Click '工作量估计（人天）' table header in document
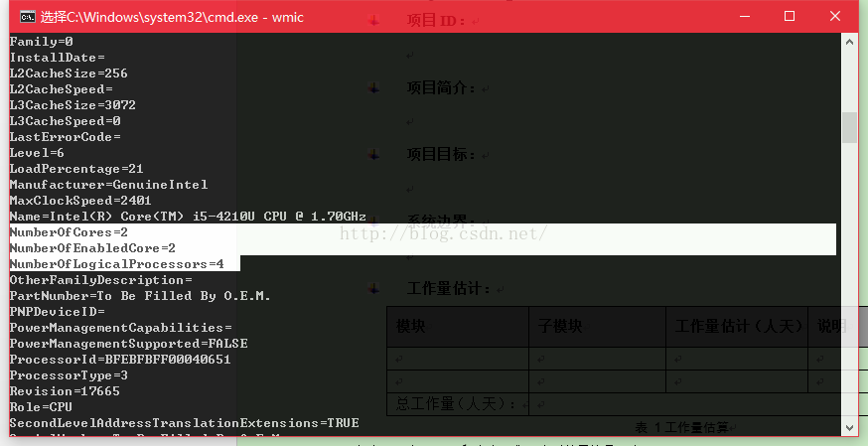The width and height of the screenshot is (868, 446). click(739, 327)
